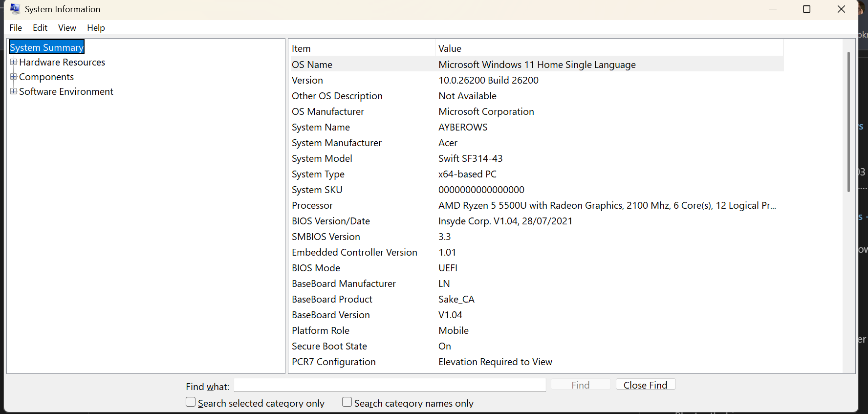Select the BIOS Mode row
The height and width of the screenshot is (414, 868).
point(537,268)
